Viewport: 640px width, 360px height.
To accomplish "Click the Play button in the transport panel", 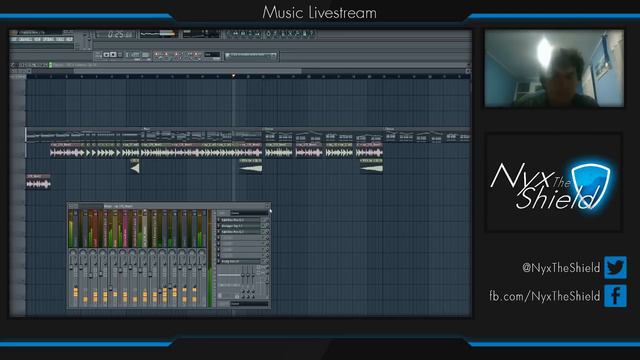I will pyautogui.click(x=107, y=54).
